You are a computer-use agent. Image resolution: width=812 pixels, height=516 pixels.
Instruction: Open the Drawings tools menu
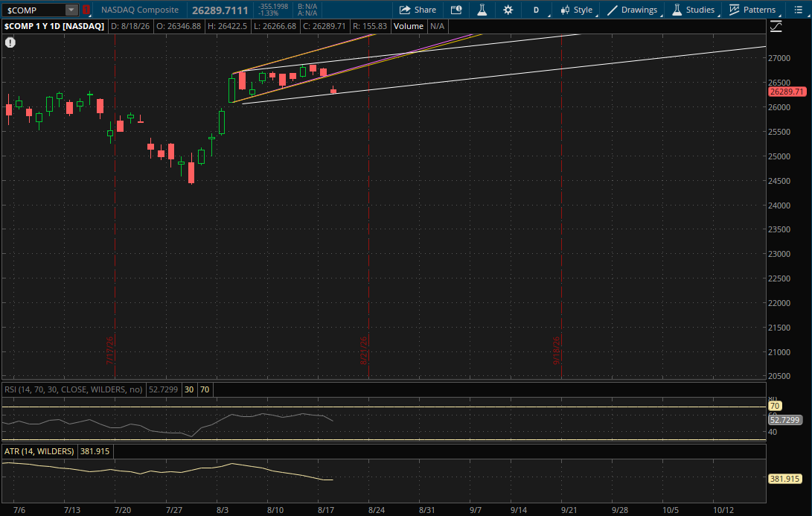633,10
